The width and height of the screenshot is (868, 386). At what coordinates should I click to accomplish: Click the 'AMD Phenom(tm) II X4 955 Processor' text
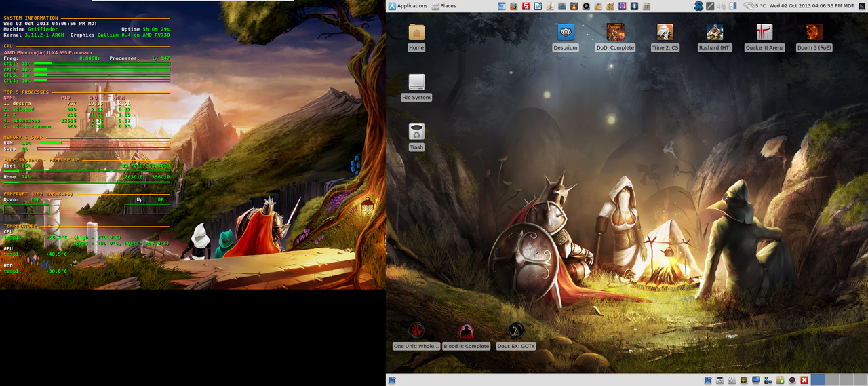(x=47, y=52)
